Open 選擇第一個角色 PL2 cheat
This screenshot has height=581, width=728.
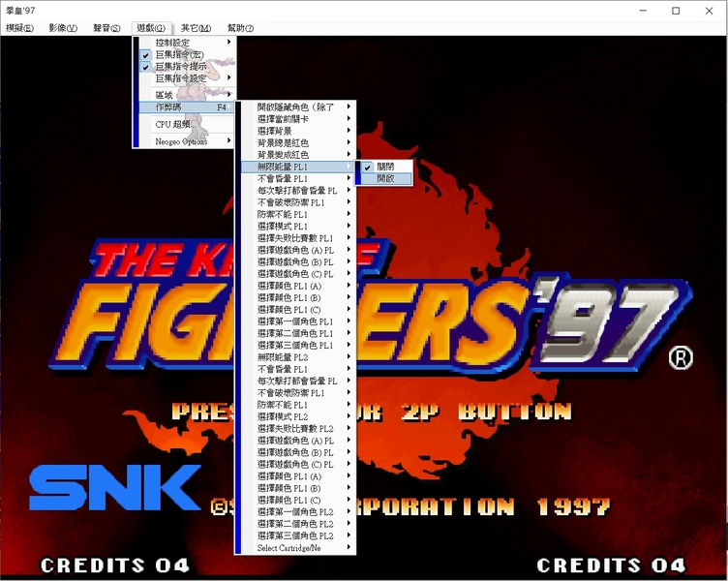pos(298,512)
